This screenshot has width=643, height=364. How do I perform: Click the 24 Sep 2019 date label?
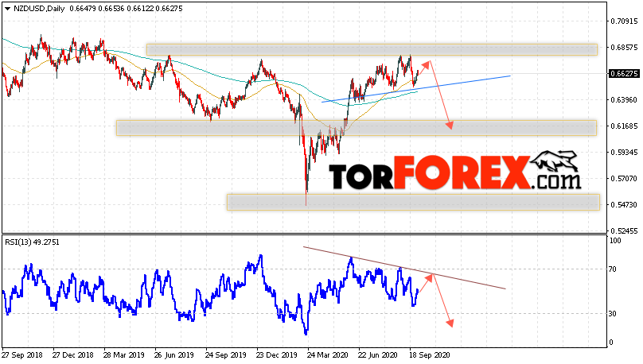[225, 355]
